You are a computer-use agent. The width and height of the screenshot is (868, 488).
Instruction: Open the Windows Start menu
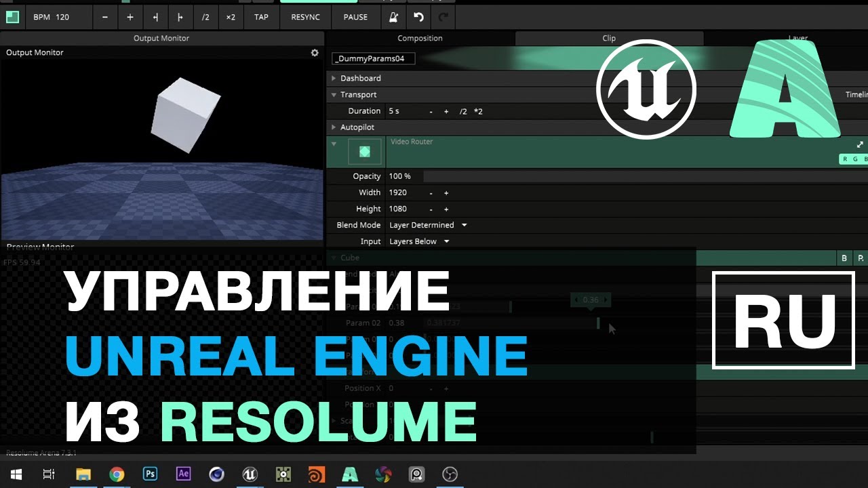[16, 474]
